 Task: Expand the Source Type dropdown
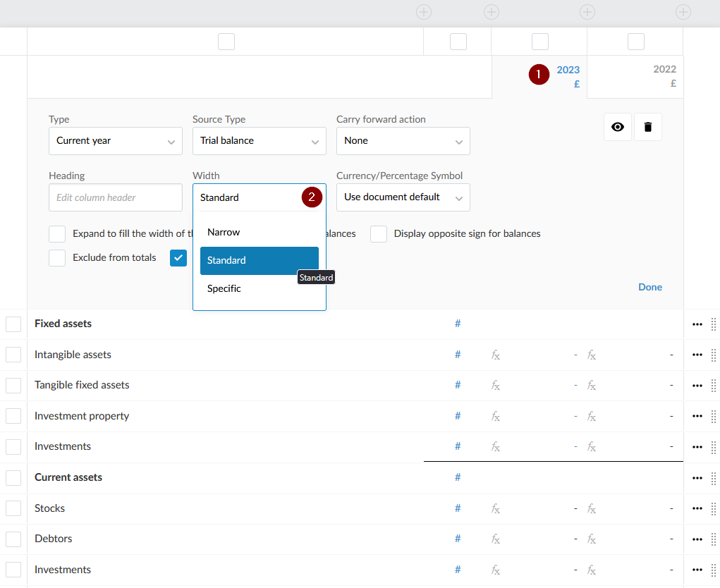point(259,141)
